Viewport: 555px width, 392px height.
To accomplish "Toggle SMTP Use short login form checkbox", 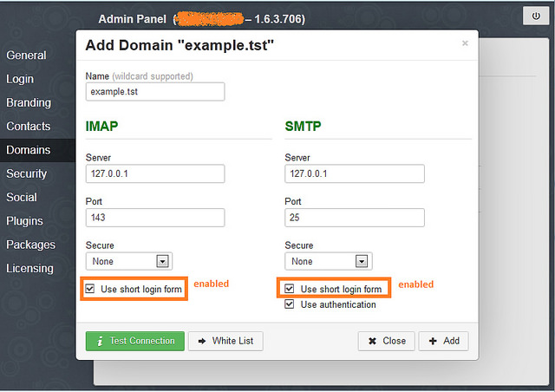I will 291,289.
